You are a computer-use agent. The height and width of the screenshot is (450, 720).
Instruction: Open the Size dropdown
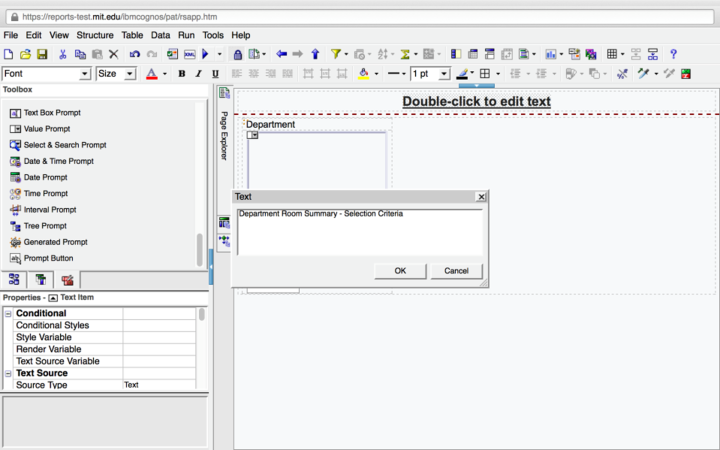(x=130, y=74)
